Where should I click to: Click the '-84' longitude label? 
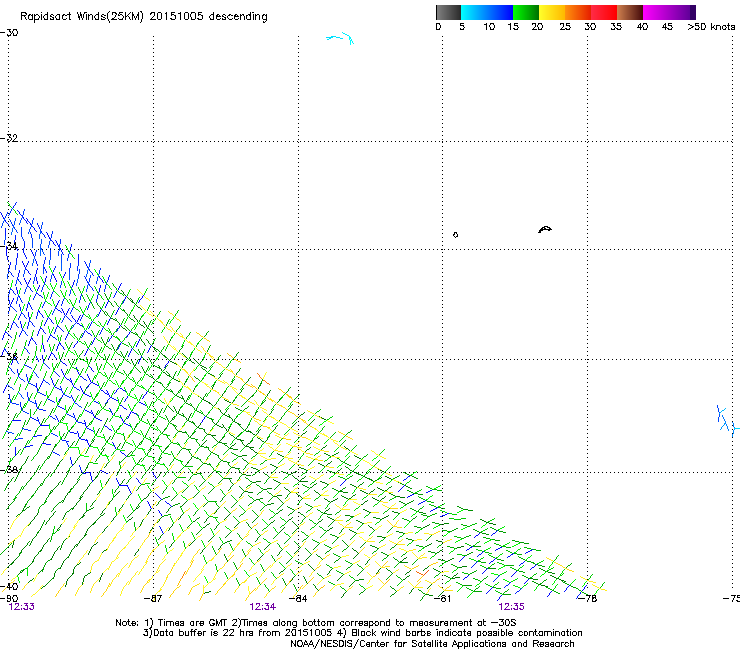pyautogui.click(x=298, y=599)
